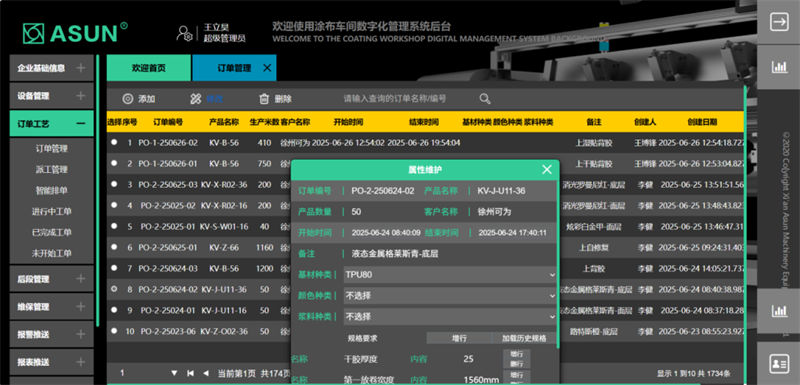The image size is (800, 385).
Task: Open the 浆料种类 dropdown
Action: (x=449, y=317)
